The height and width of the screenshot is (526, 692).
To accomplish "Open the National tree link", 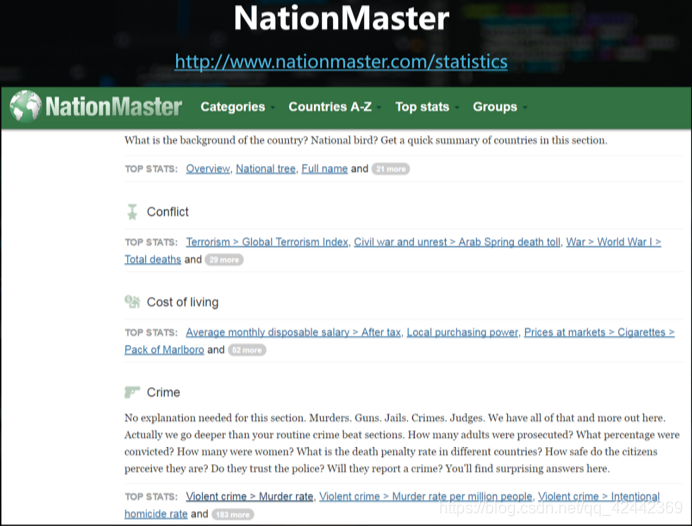I will click(266, 169).
